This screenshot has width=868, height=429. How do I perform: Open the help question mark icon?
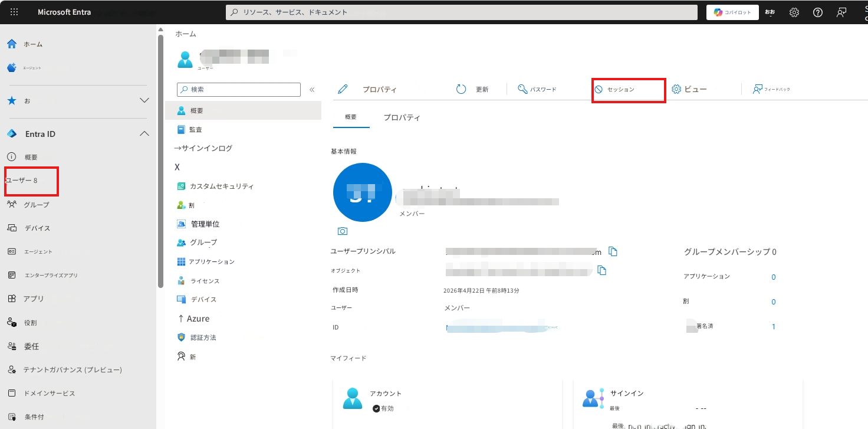(x=817, y=12)
